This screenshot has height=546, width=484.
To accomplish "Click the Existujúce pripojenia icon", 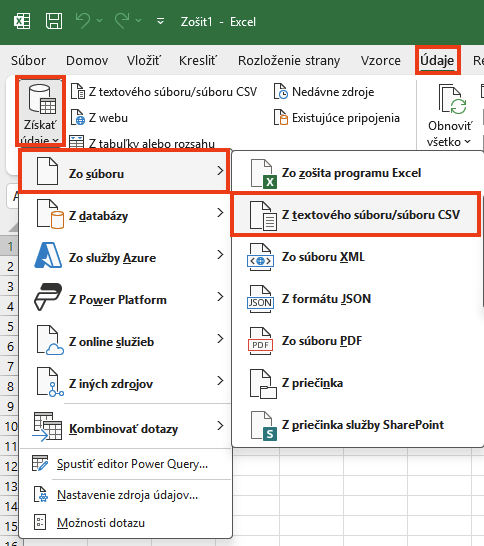I will coord(281,118).
